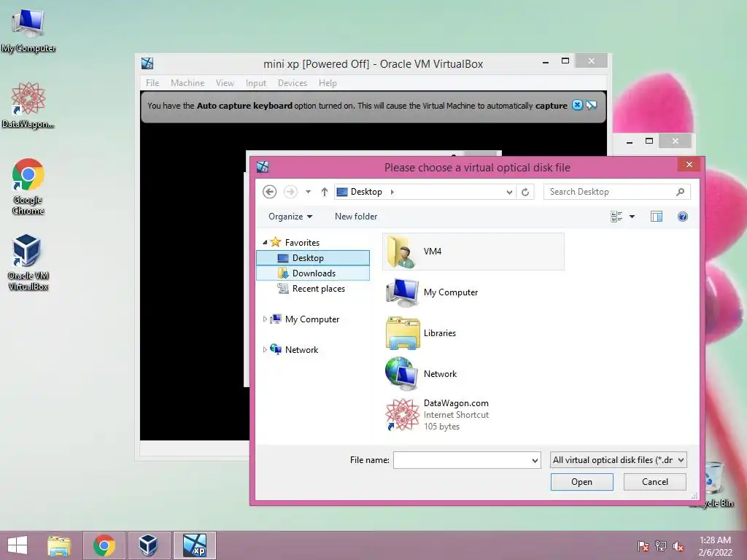747x560 pixels.
Task: Go back in file dialog
Action: (270, 192)
